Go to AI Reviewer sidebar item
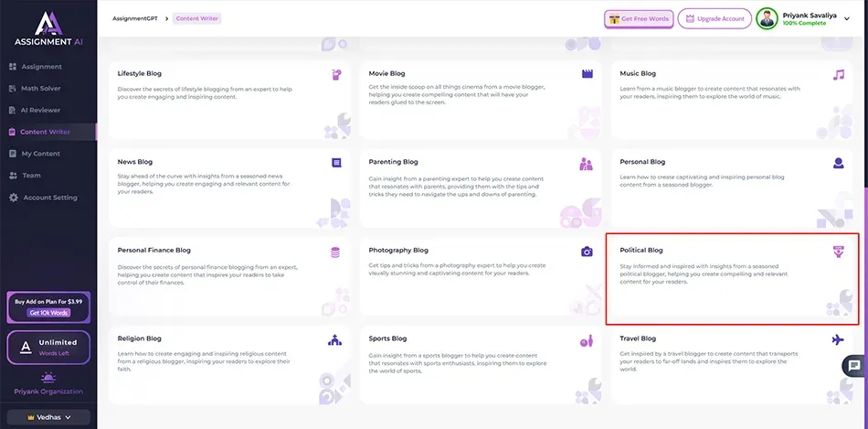868x429 pixels. point(40,110)
